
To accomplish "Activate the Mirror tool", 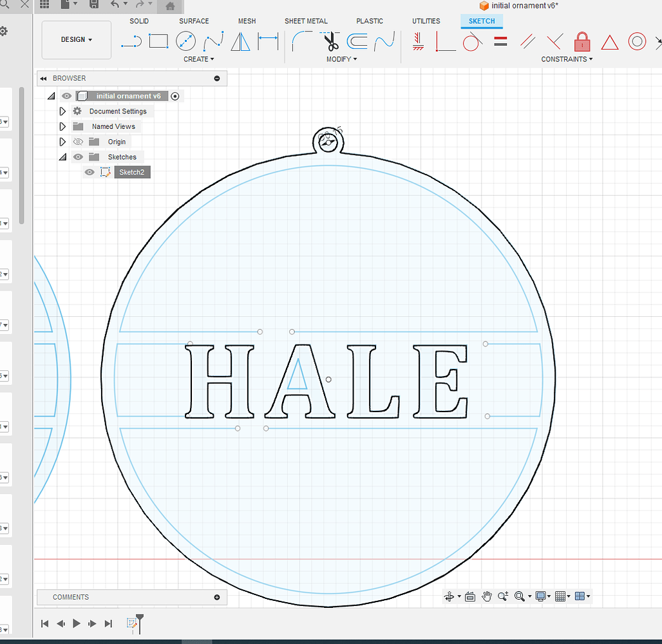I will tap(240, 41).
